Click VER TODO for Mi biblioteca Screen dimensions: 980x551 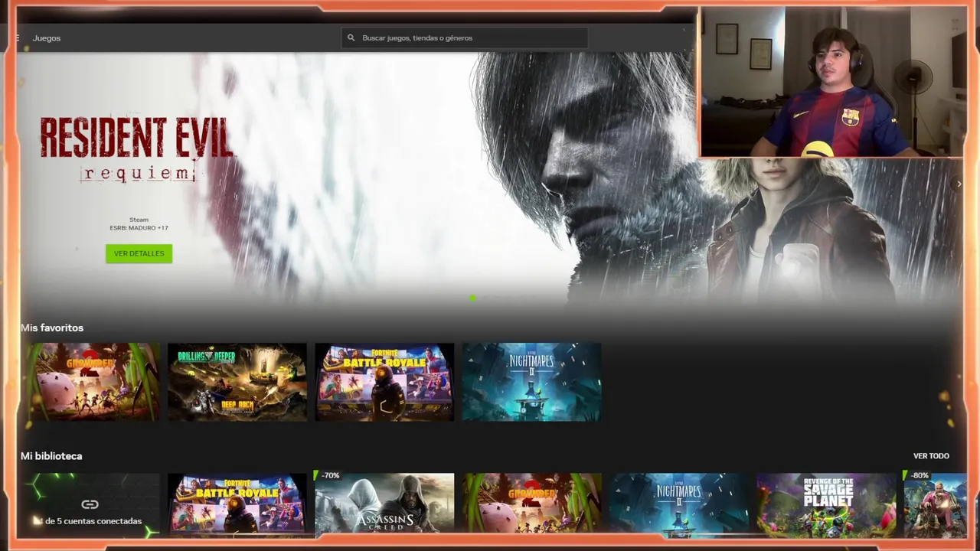click(x=931, y=456)
